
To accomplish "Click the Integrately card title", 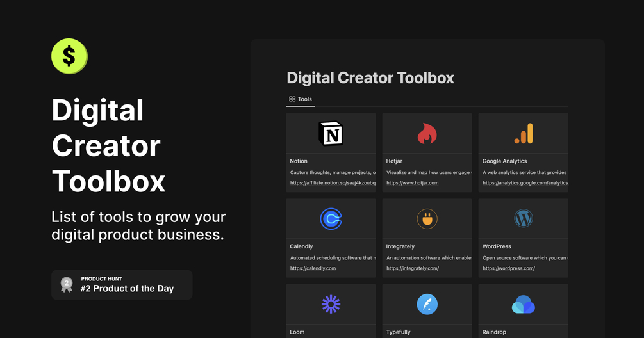I will tap(400, 246).
